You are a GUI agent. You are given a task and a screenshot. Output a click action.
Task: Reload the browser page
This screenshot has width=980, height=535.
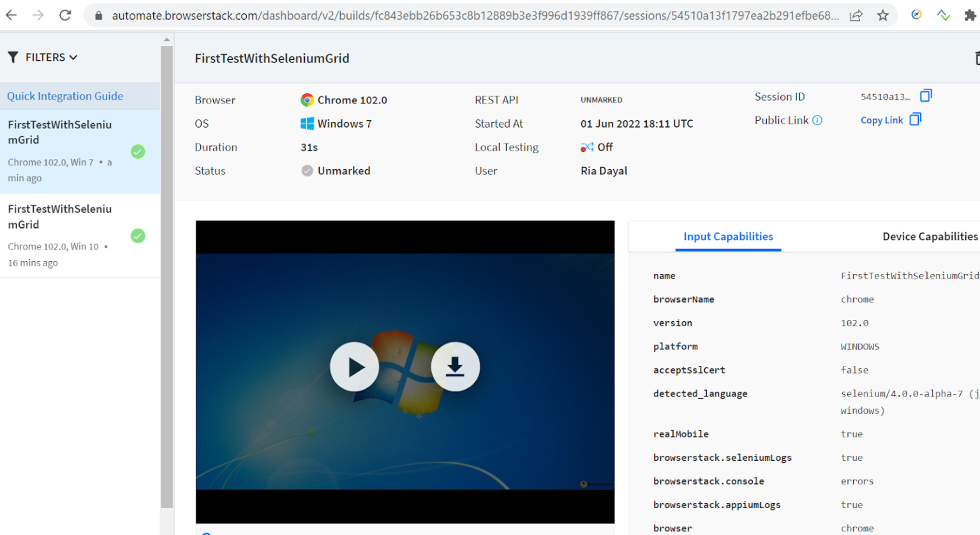(x=65, y=15)
